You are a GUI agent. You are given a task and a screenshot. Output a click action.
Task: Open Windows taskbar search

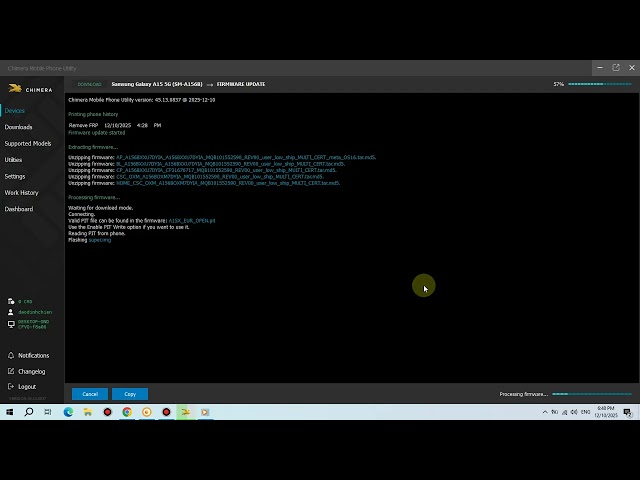[x=29, y=412]
